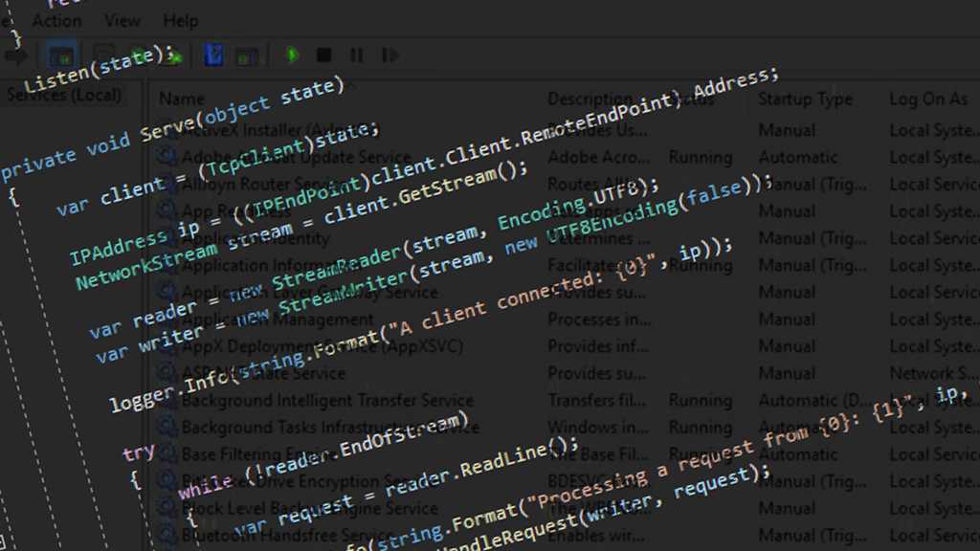Click gear icon of Background Intelligent Transfer Service
Viewport: 980px width, 551px height.
(167, 400)
